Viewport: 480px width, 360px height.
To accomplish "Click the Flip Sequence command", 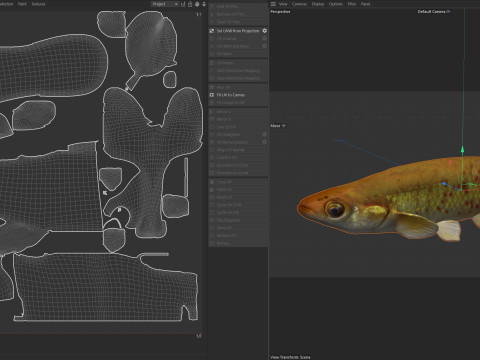I will (x=238, y=220).
